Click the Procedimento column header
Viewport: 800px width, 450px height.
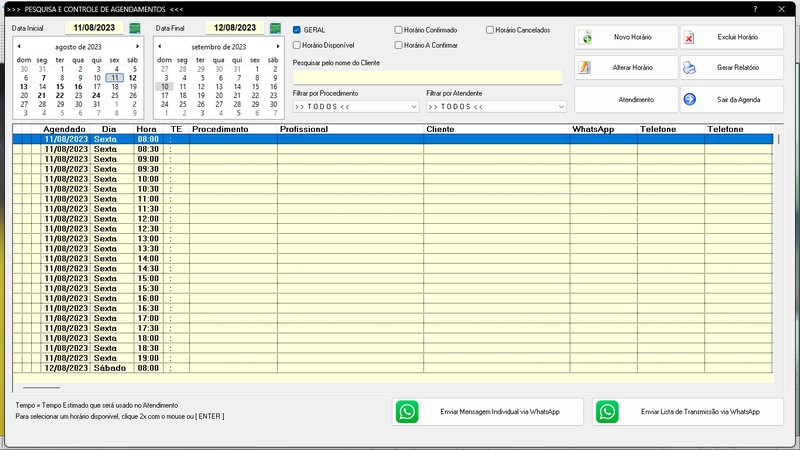click(x=233, y=129)
